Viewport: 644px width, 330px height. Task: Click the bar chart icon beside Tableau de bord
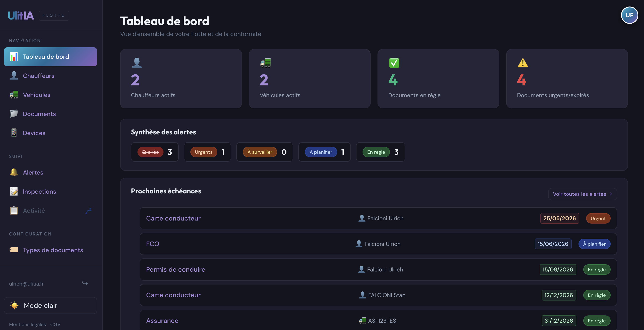click(x=14, y=57)
